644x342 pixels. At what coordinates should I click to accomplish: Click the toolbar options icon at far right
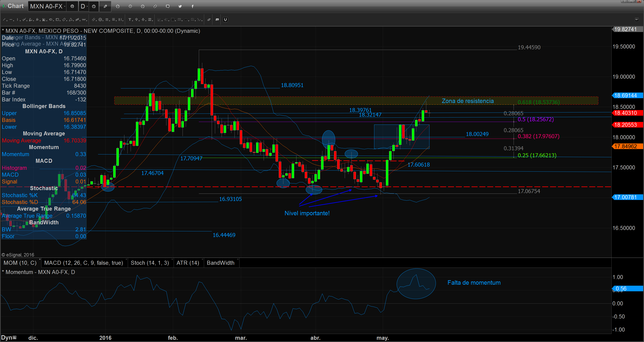[x=637, y=20]
